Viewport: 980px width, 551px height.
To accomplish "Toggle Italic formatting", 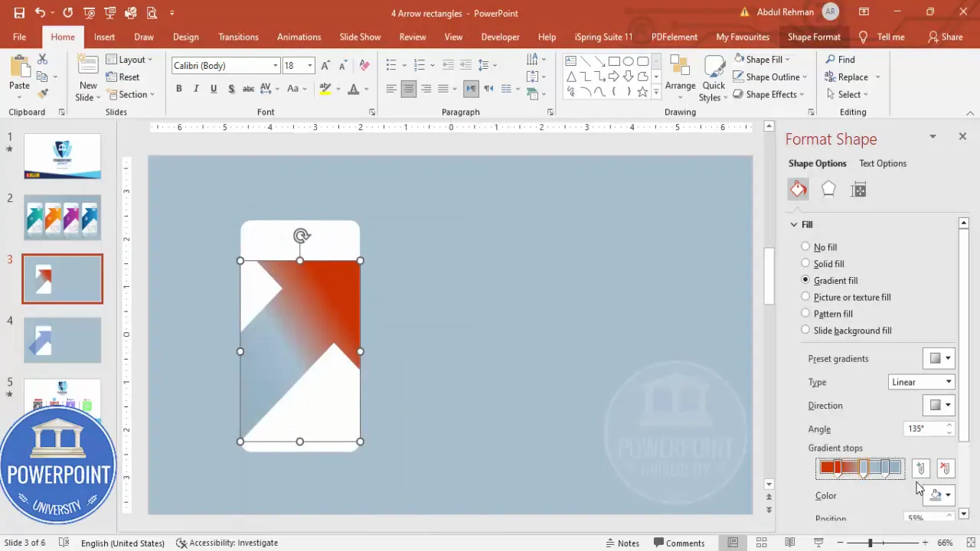I will (196, 89).
